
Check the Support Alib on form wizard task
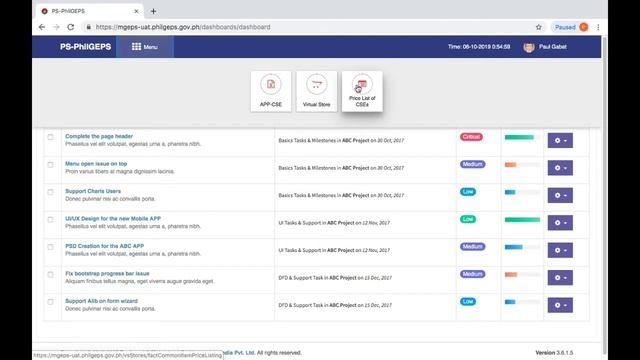(x=51, y=302)
